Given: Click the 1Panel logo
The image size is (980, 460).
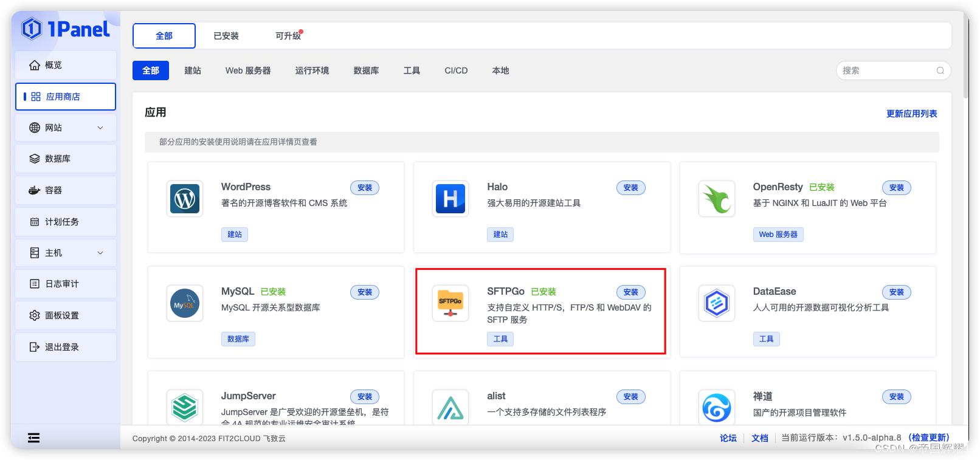Looking at the screenshot, I should coord(65,29).
